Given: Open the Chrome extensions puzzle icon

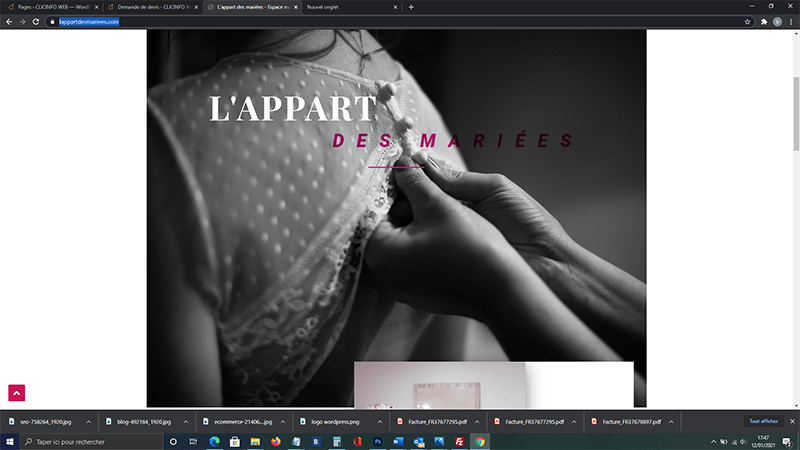Looking at the screenshot, I should 763,21.
